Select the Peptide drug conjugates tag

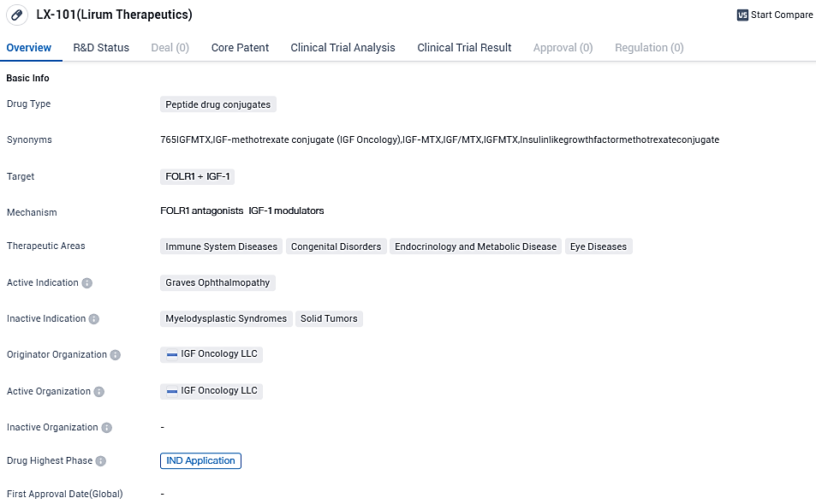(217, 104)
